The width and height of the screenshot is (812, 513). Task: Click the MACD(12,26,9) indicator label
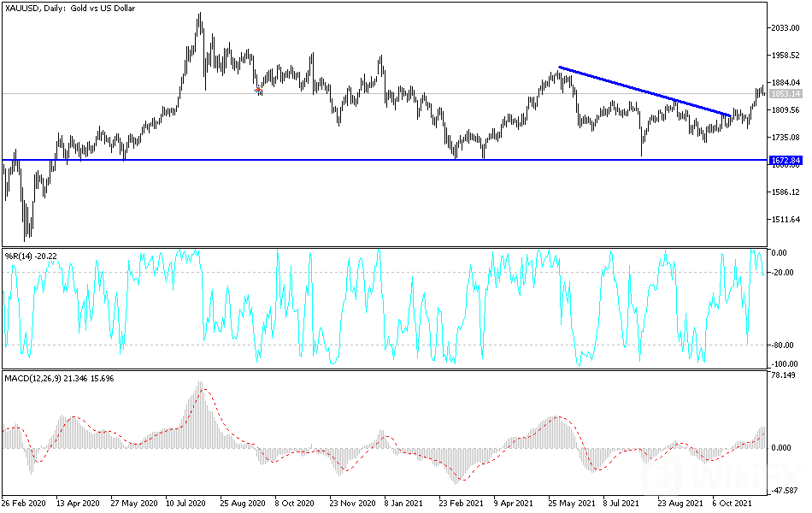click(59, 378)
